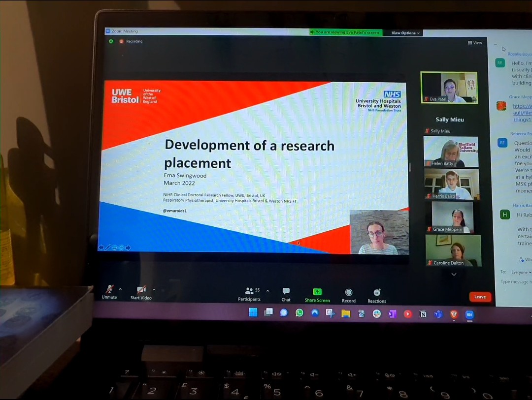The image size is (532, 400).
Task: Open the Reactions menu
Action: coord(377,296)
